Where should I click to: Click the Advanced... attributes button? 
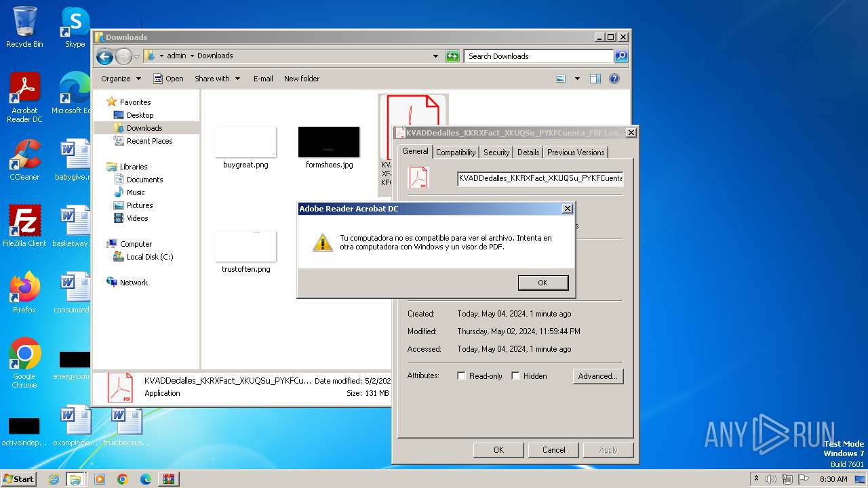coord(597,375)
